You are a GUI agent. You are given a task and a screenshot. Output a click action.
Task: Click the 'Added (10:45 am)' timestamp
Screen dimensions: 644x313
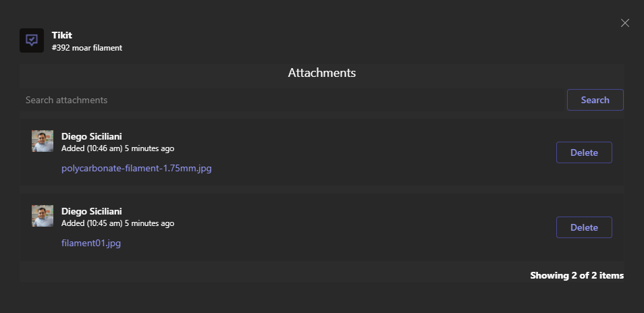(x=92, y=223)
